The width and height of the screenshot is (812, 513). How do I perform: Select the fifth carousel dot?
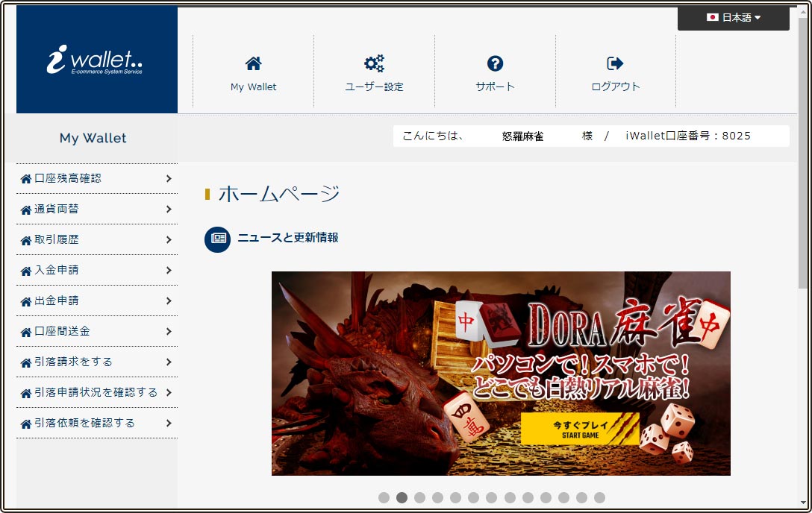(x=456, y=497)
